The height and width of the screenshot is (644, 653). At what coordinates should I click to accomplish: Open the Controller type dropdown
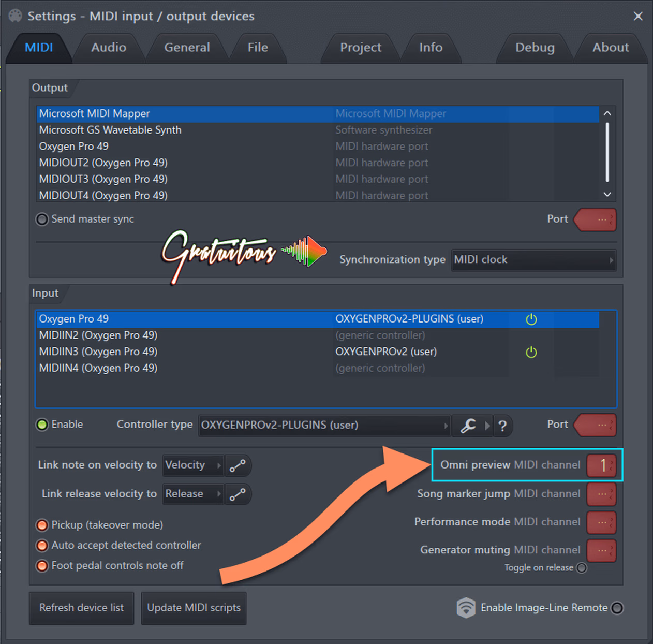(324, 426)
